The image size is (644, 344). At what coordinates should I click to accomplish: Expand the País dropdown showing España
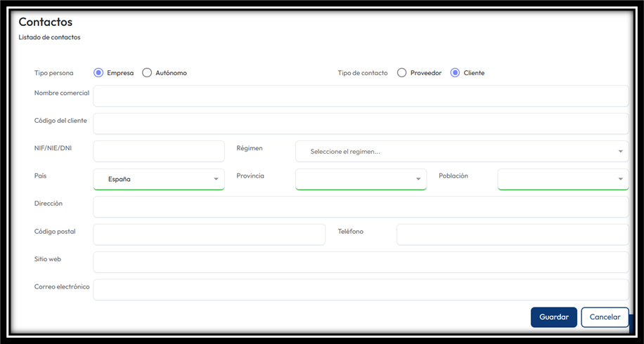[158, 179]
